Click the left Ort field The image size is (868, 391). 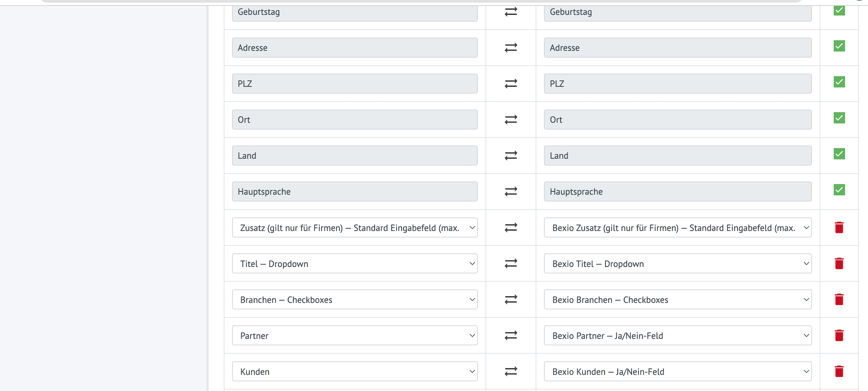pyautogui.click(x=355, y=119)
